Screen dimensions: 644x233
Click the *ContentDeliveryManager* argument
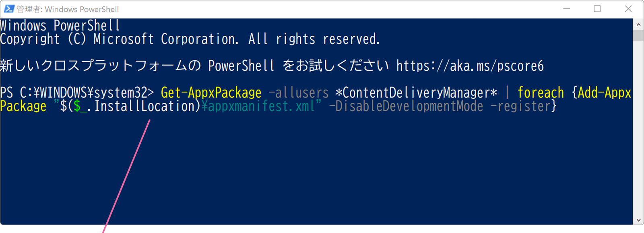[x=416, y=93]
